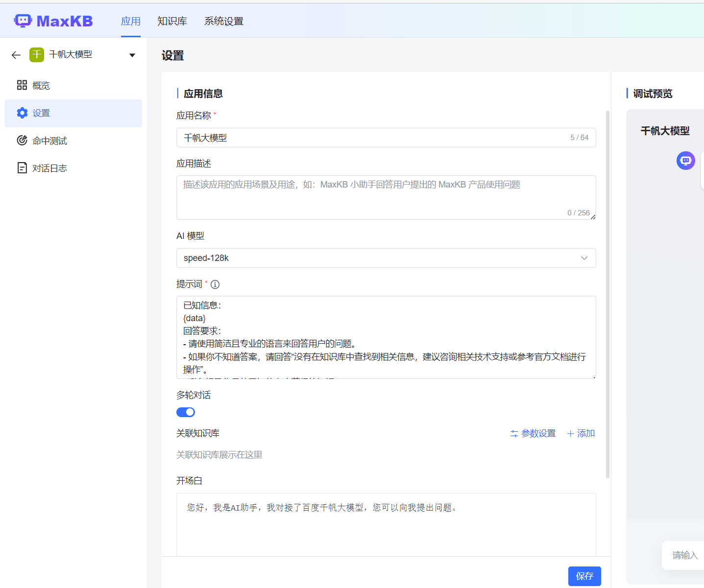The image size is (704, 588).
Task: Click the 应用描述 textarea resize handle
Action: click(593, 217)
